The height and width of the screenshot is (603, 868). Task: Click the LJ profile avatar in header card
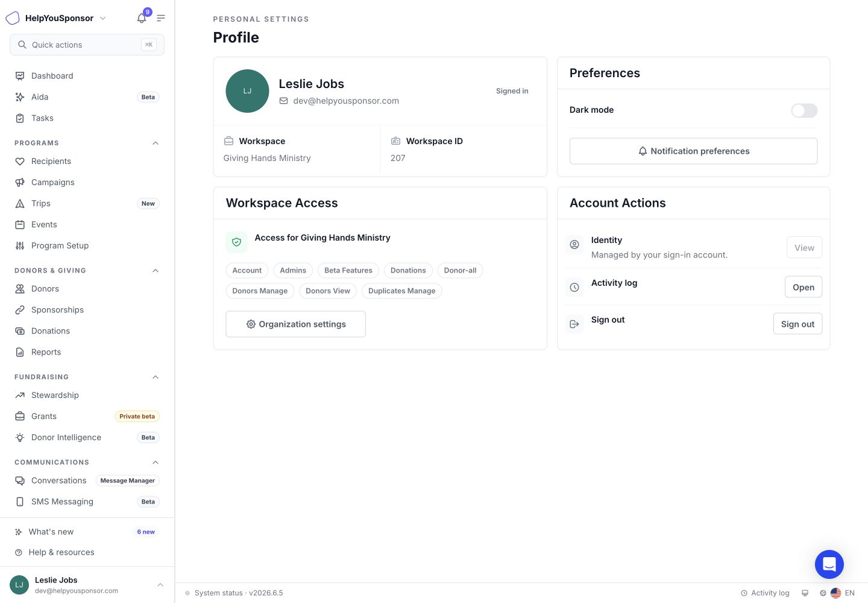tap(247, 91)
